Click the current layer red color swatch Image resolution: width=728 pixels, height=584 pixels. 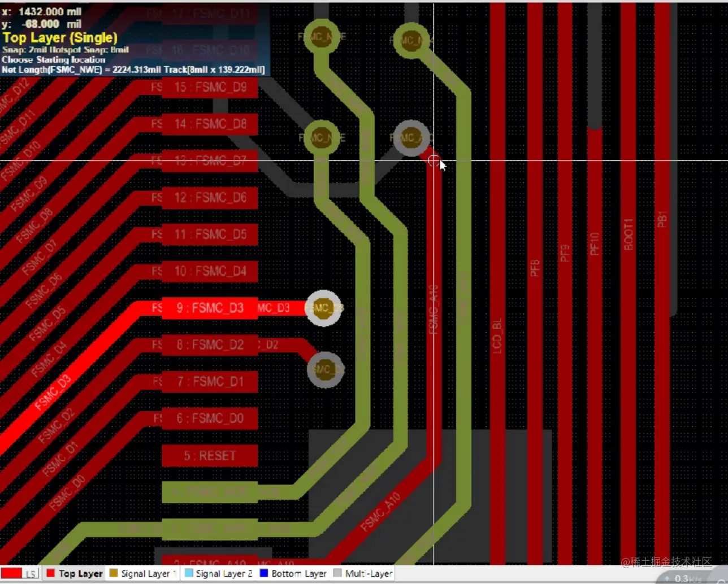point(11,574)
